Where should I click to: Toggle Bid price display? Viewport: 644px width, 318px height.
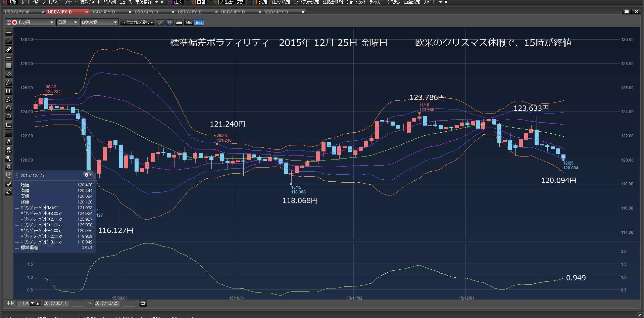(x=189, y=22)
